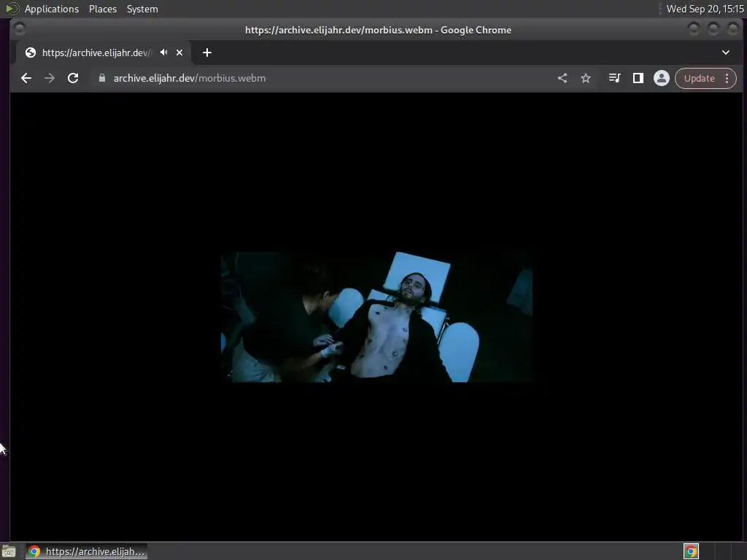
Task: Click the tab's globe favicon
Action: click(x=31, y=52)
